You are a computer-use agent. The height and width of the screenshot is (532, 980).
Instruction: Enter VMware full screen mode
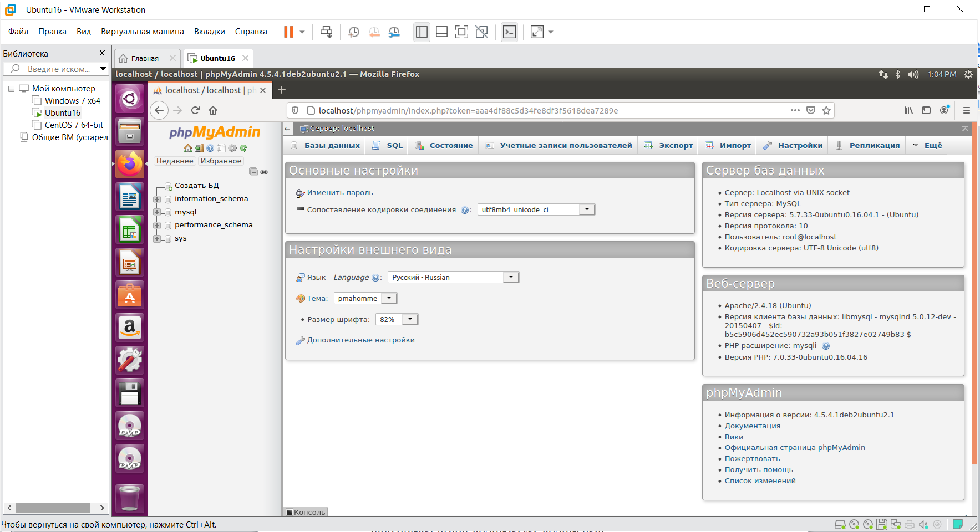(461, 32)
